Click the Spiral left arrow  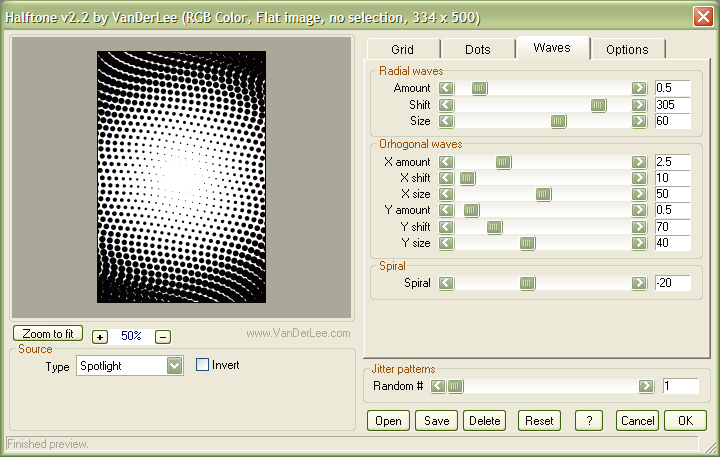(x=446, y=283)
